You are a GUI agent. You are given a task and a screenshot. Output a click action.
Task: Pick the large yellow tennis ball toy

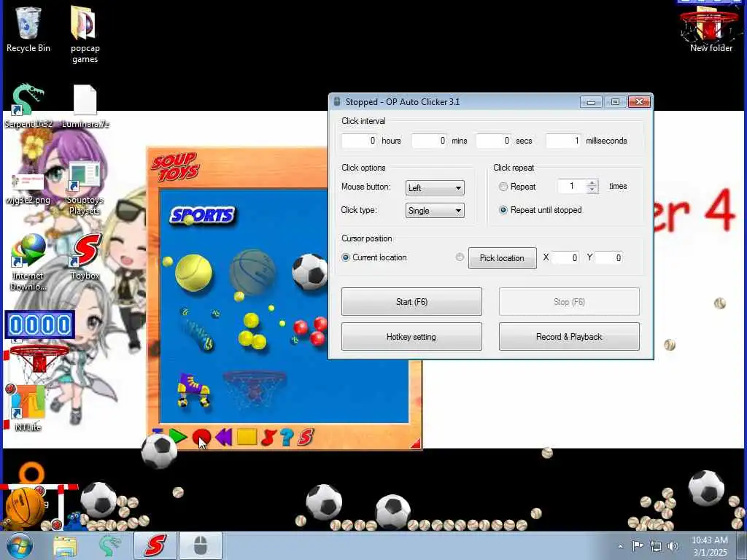pyautogui.click(x=193, y=273)
